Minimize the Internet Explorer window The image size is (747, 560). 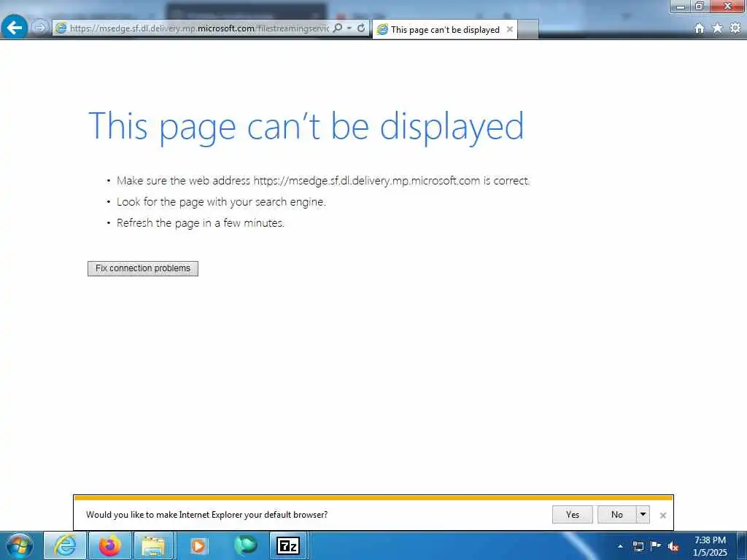pos(681,6)
